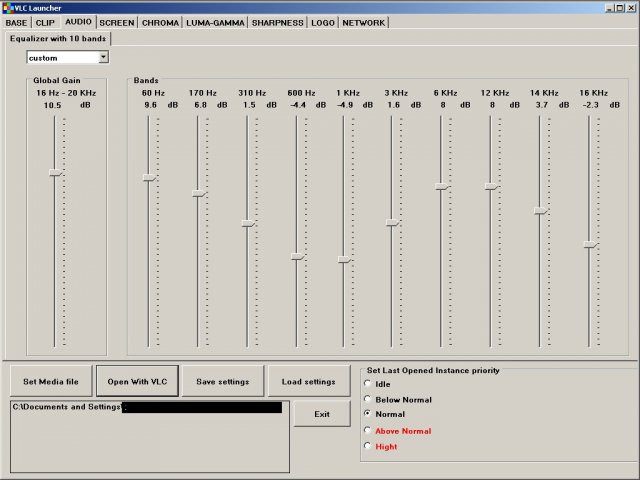Viewport: 640px width, 480px height.
Task: Switch to the CLIP tab
Action: (x=45, y=23)
